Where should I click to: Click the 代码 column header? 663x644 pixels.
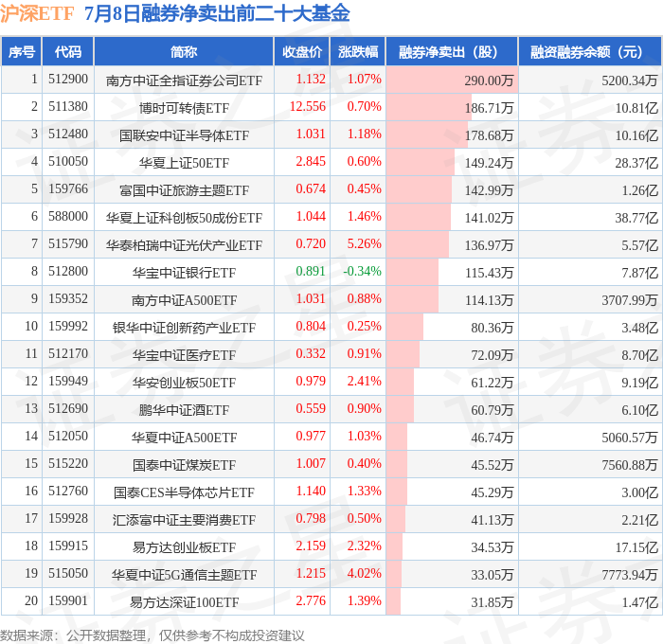tap(68, 52)
